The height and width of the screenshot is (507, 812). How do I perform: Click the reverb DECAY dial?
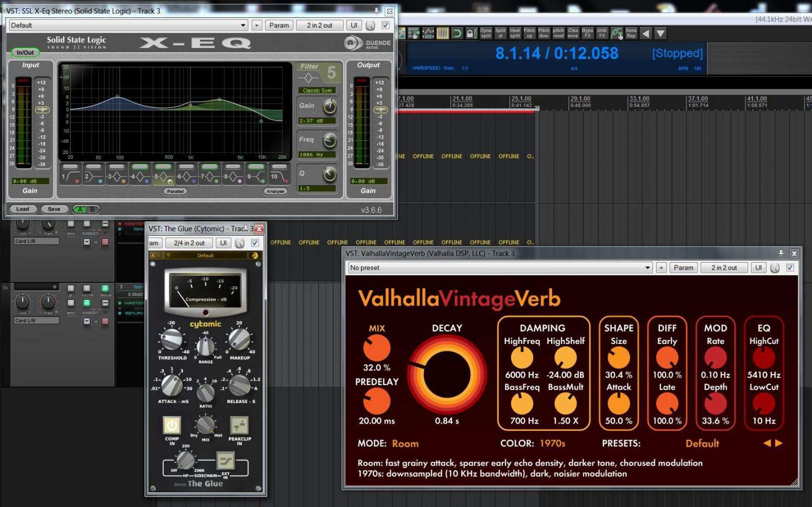[x=447, y=374]
